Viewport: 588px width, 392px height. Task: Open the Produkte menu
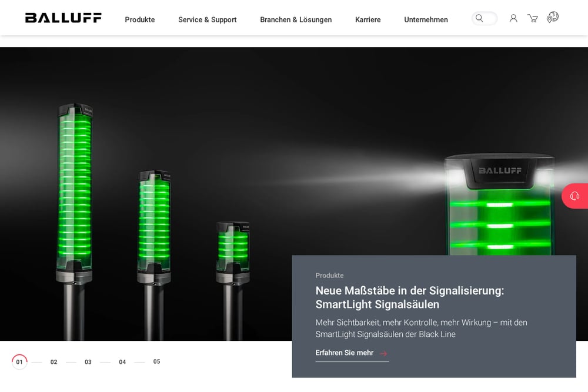point(139,19)
